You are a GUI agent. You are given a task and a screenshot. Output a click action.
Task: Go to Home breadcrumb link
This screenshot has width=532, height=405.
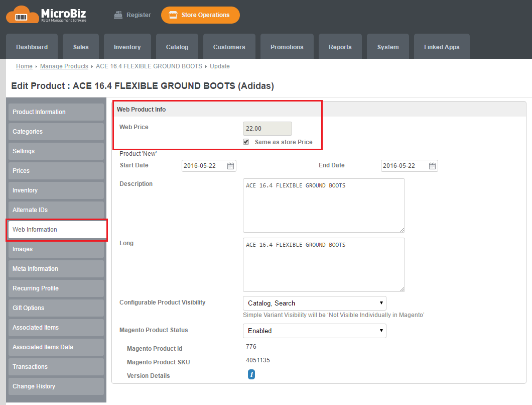coord(24,66)
